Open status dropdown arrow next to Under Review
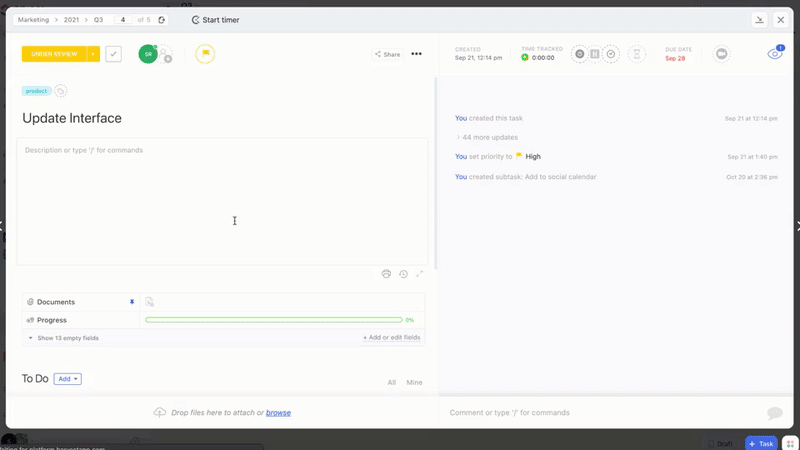The image size is (800, 450). 93,54
